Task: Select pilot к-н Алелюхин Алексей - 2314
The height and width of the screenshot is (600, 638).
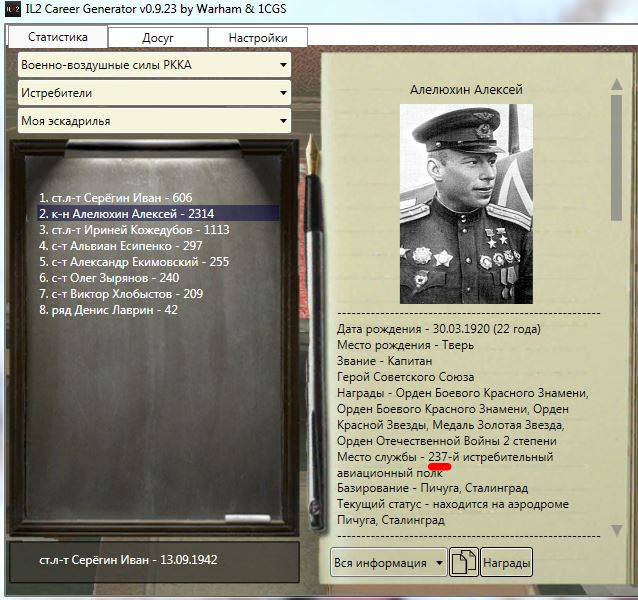Action: pyautogui.click(x=158, y=214)
